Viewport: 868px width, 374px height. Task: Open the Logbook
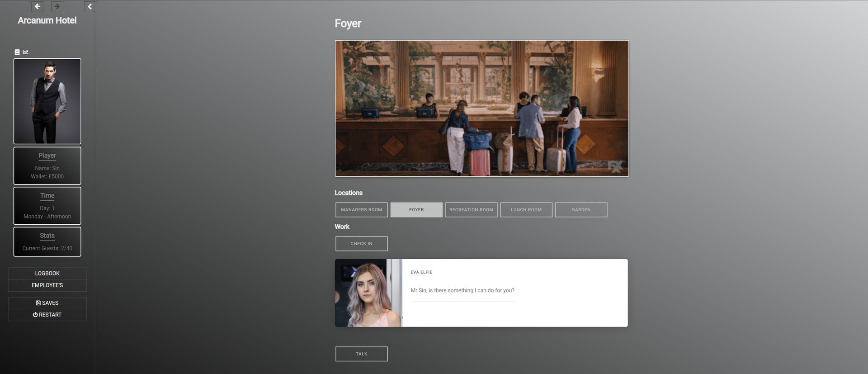47,273
